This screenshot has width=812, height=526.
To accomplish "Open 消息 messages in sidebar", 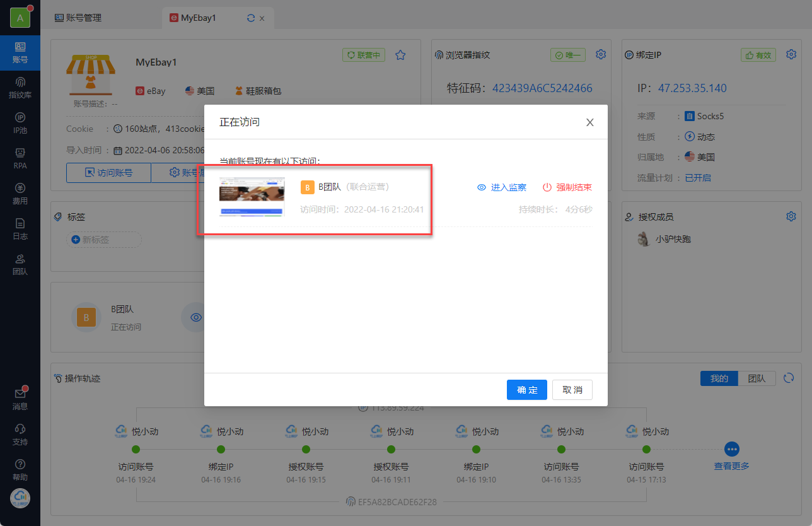I will tap(20, 399).
